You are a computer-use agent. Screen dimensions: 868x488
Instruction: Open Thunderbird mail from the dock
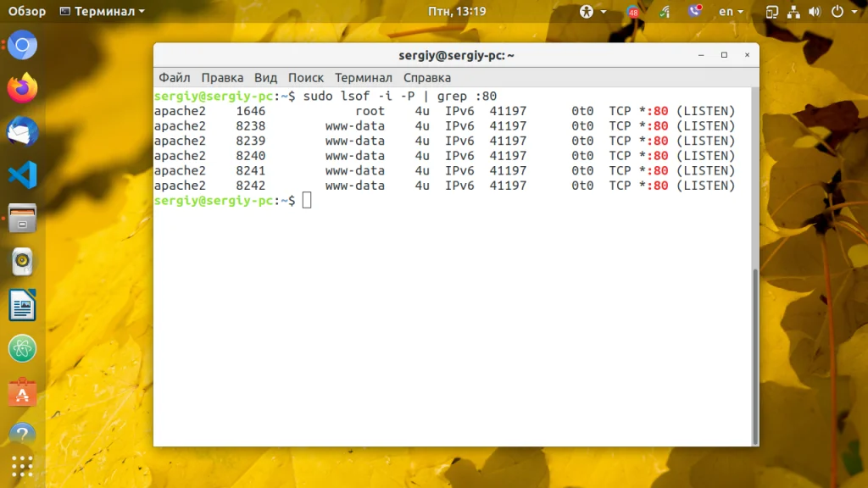(x=22, y=131)
